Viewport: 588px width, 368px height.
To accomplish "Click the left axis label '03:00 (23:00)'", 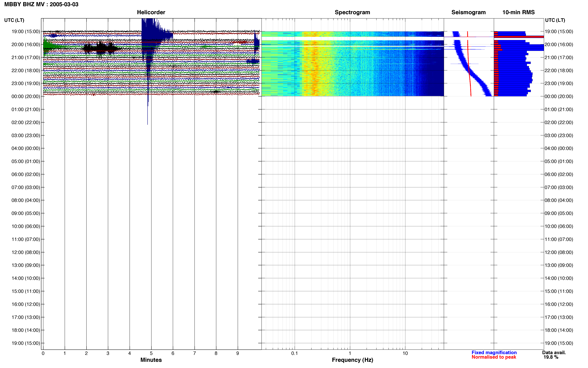I will 26,135.
